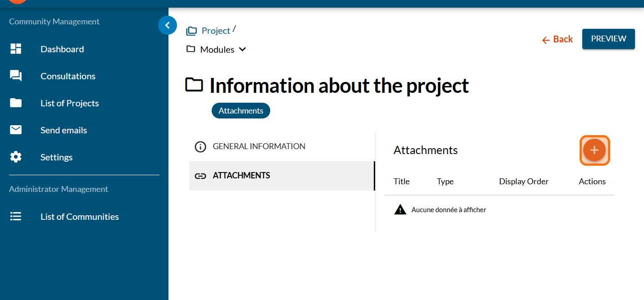Click the List of Projects folder icon
Image resolution: width=644 pixels, height=300 pixels.
pos(16,103)
